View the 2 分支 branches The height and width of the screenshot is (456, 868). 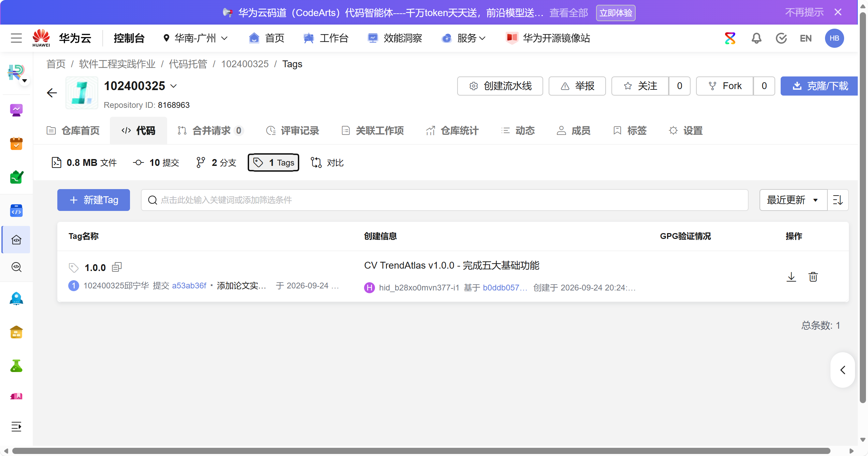[x=216, y=163]
